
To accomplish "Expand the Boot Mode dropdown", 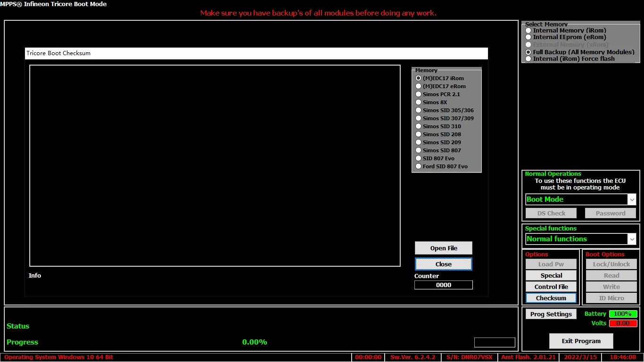I will pos(632,200).
